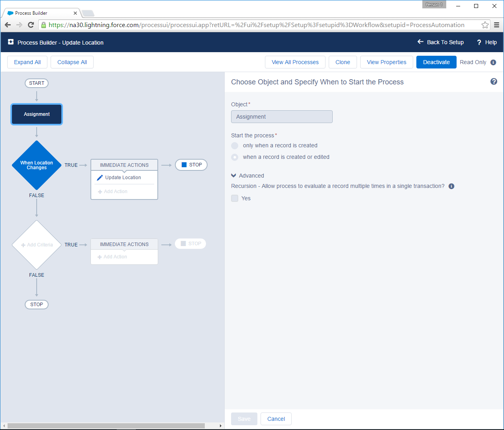Click the START node

[37, 83]
